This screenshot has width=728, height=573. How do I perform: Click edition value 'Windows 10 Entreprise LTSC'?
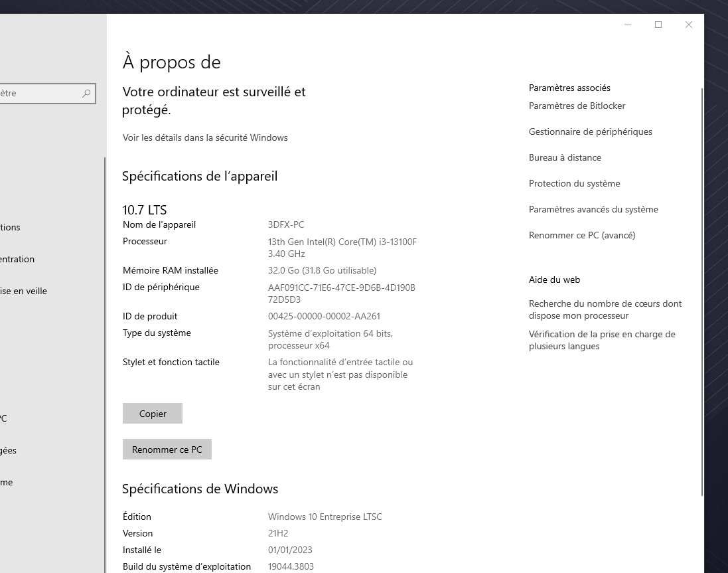coord(325,517)
